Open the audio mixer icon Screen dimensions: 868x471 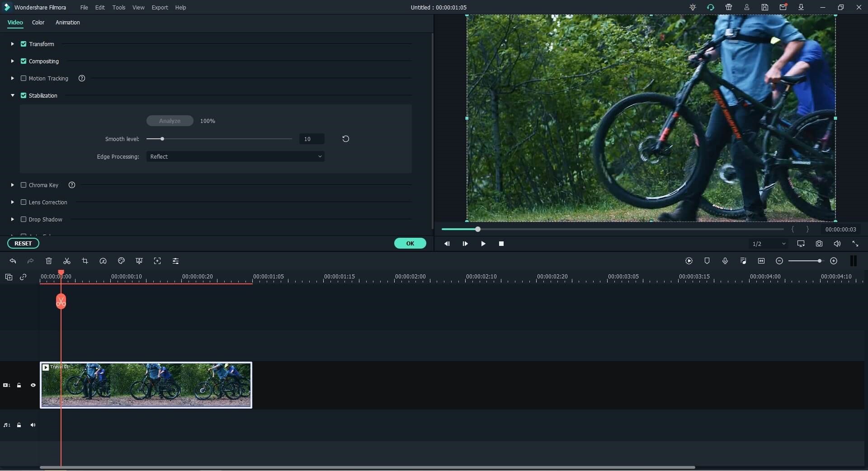[x=743, y=261]
